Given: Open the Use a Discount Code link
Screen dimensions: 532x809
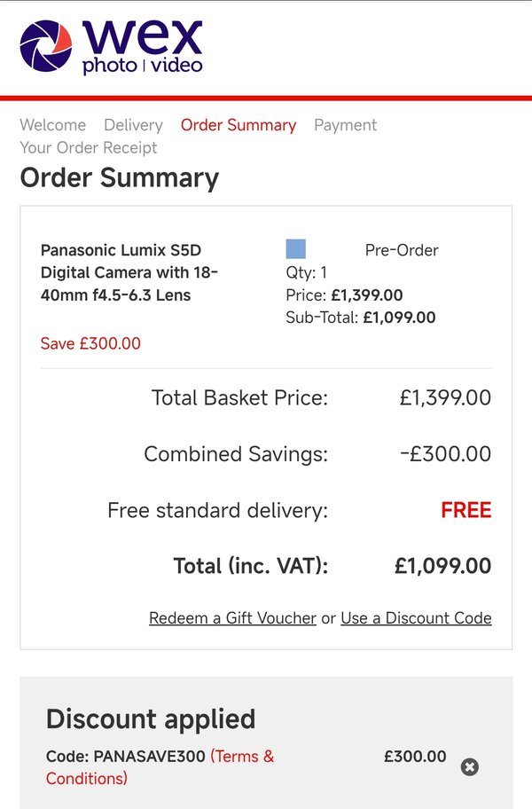Looking at the screenshot, I should [x=416, y=618].
